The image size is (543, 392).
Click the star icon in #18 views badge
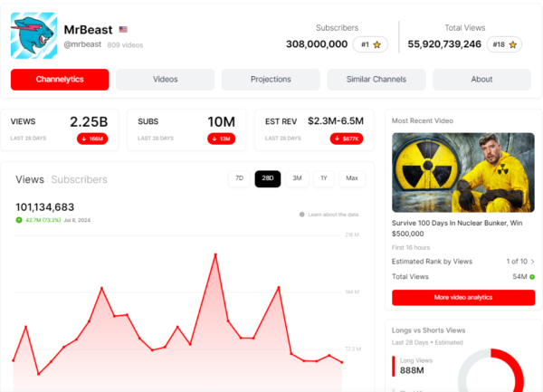click(x=513, y=44)
